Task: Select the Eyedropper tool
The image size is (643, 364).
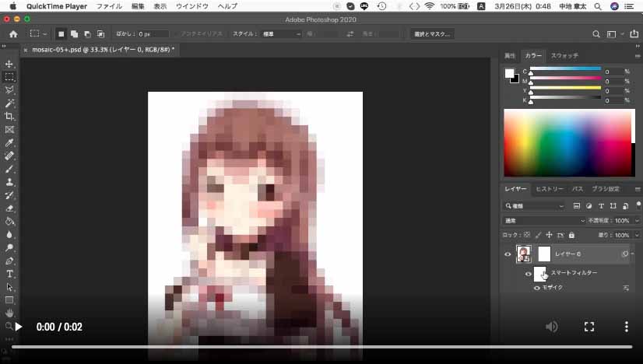Action: click(x=9, y=142)
